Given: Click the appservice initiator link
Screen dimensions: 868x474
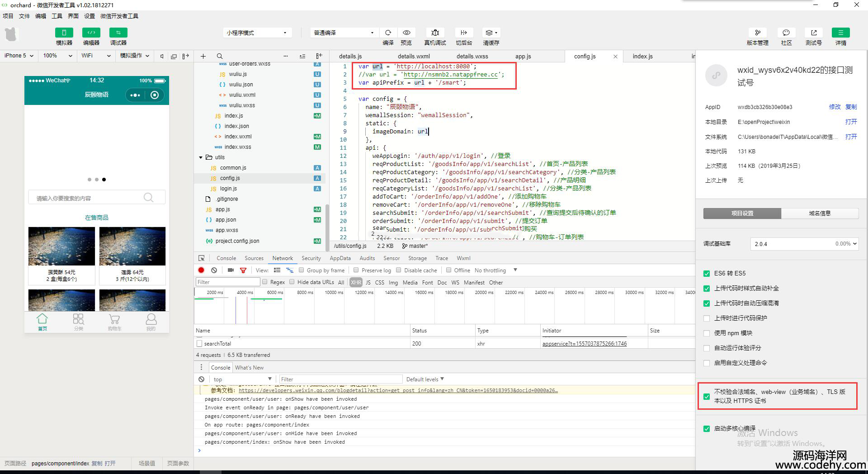Looking at the screenshot, I should (x=585, y=344).
